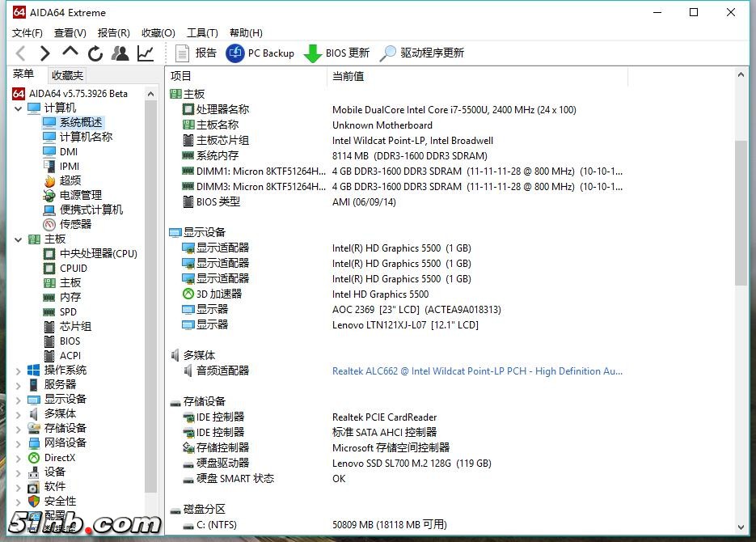Switch to the 收藏夹 tab

(x=67, y=74)
